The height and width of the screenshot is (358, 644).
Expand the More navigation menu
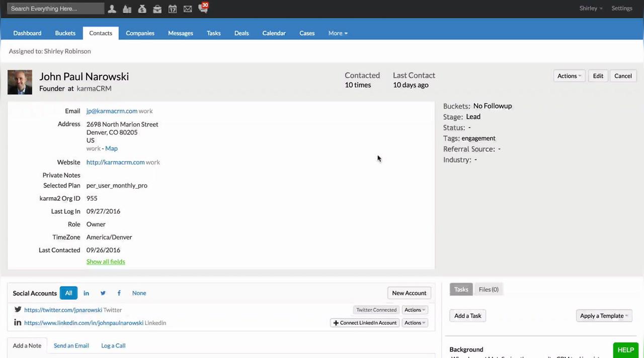pos(338,33)
